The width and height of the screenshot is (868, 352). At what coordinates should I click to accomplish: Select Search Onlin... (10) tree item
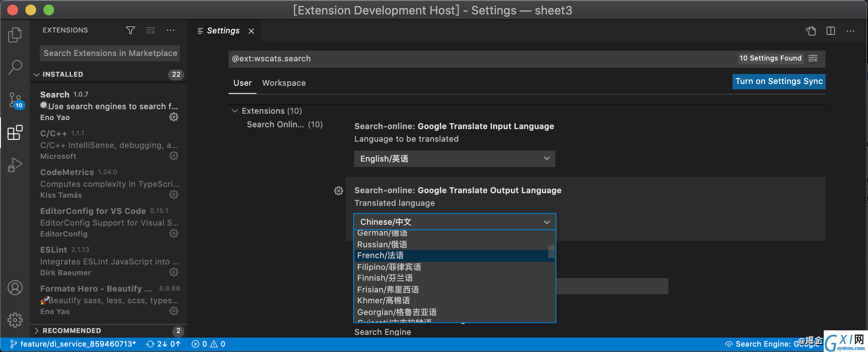285,125
